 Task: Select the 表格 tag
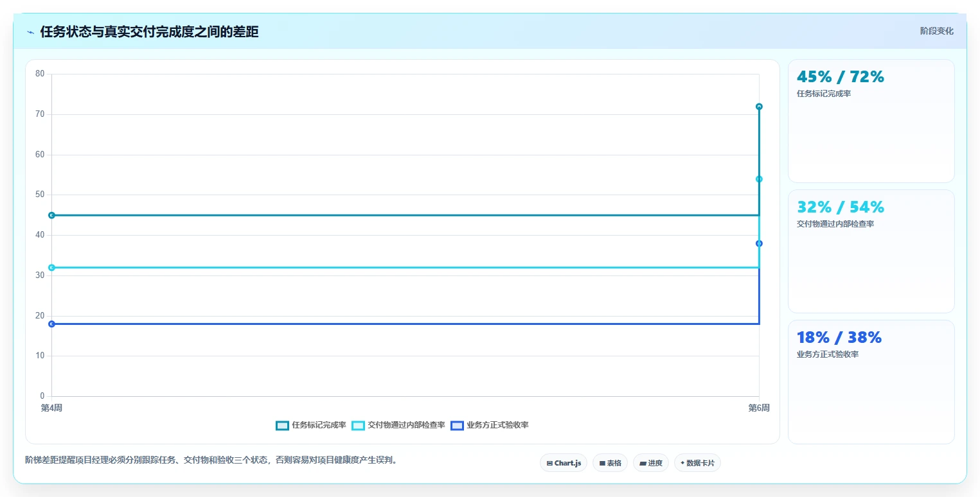pyautogui.click(x=610, y=463)
